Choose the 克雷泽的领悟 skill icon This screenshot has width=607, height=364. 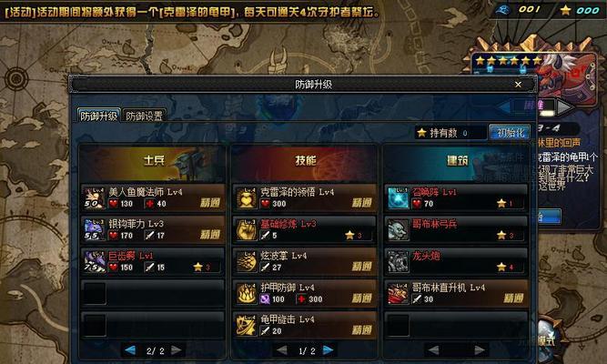click(247, 197)
